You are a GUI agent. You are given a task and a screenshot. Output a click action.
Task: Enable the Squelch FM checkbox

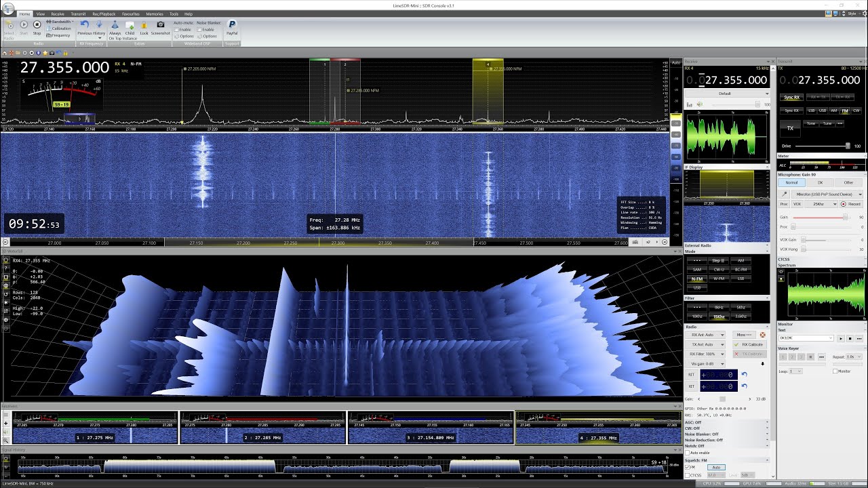click(688, 467)
